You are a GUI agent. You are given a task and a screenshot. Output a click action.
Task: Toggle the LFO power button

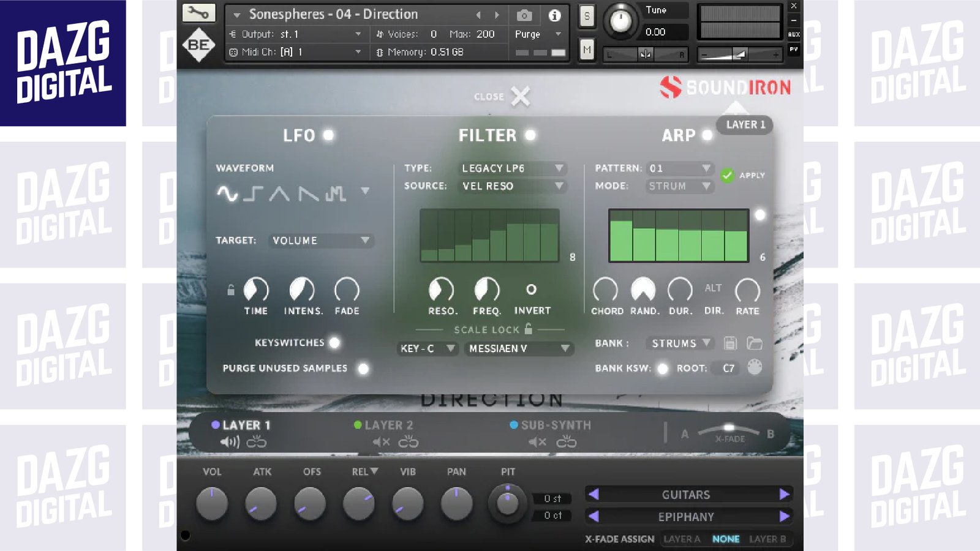pos(329,135)
